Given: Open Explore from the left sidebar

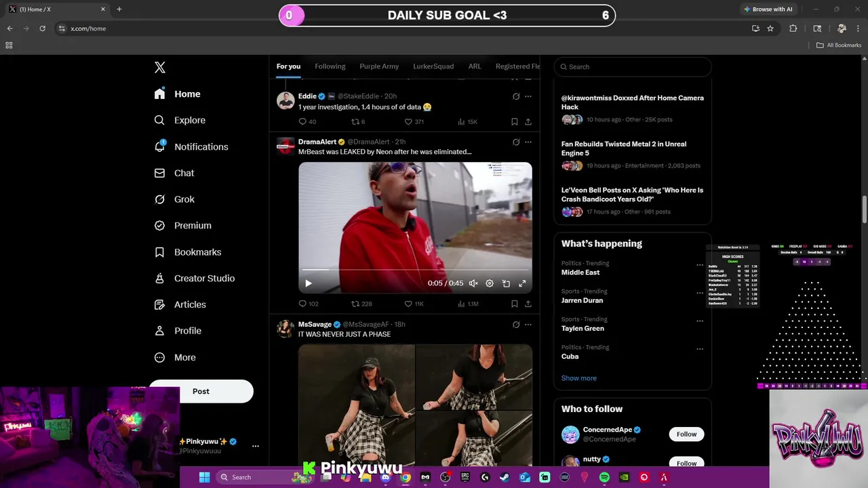Looking at the screenshot, I should coord(180,120).
